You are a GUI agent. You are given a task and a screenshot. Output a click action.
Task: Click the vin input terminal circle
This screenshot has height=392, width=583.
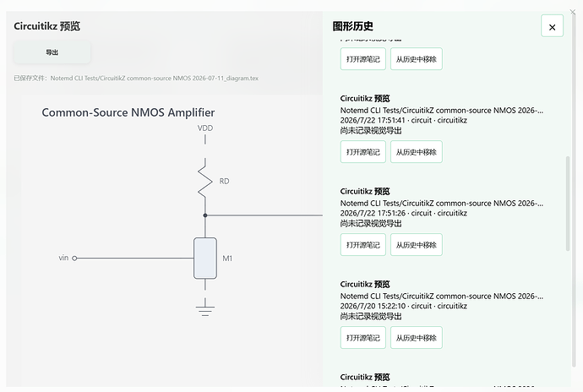(74, 259)
